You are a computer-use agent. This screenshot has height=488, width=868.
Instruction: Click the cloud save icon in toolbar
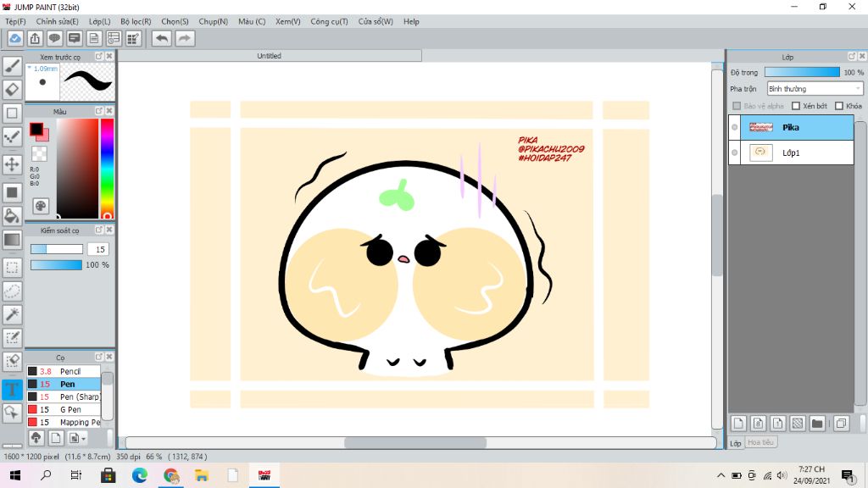(15, 38)
